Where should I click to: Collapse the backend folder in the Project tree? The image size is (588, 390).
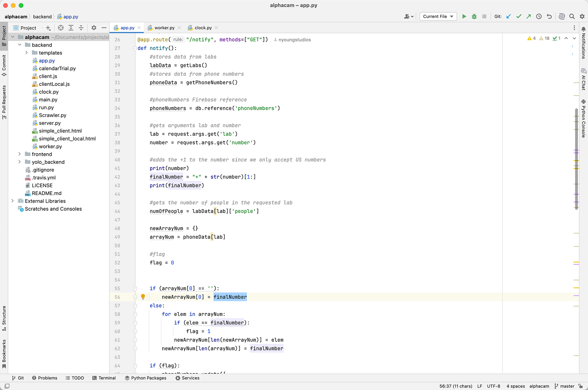[20, 45]
